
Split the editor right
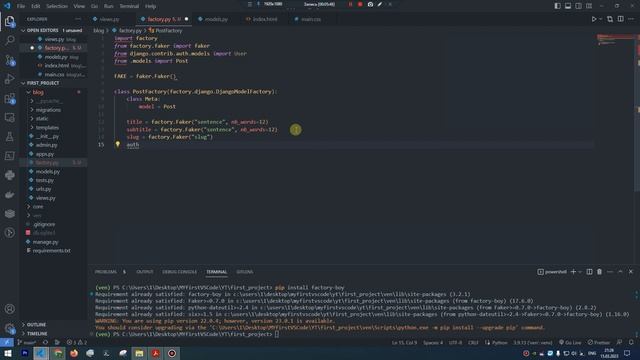coord(620,19)
